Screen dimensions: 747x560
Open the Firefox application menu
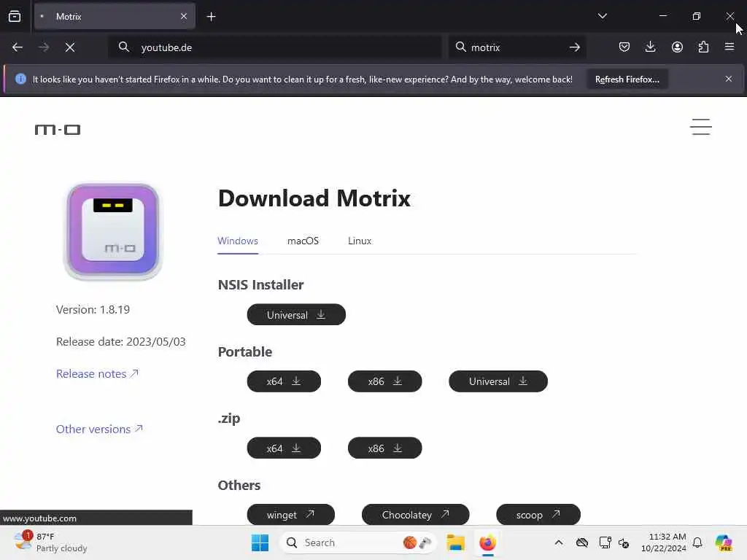click(729, 47)
